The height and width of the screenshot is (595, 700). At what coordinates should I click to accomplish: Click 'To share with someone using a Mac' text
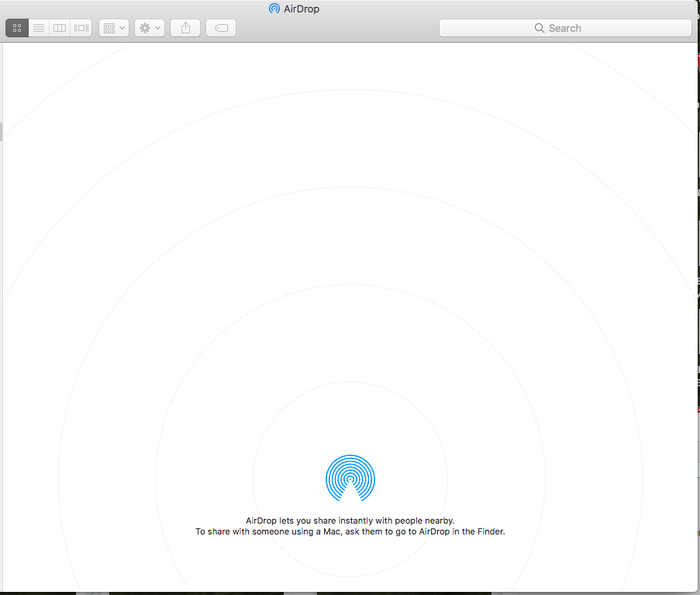tap(350, 531)
